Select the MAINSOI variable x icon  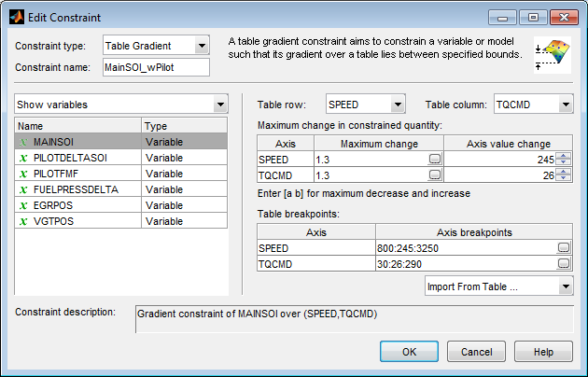(23, 142)
